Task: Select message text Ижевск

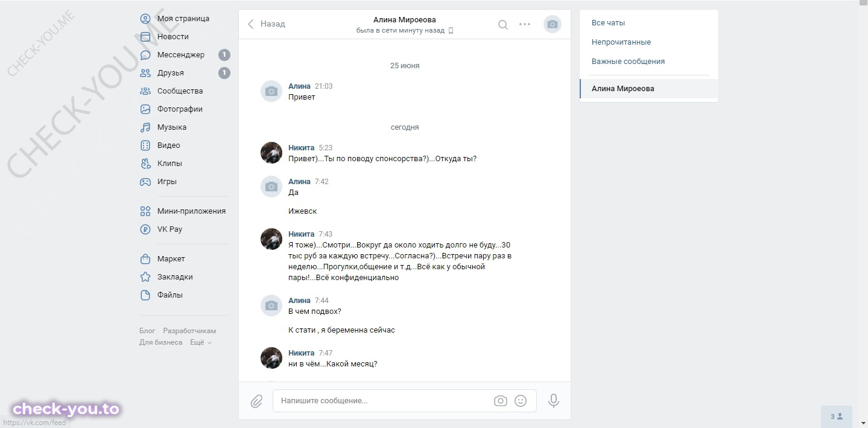Action: coord(303,211)
